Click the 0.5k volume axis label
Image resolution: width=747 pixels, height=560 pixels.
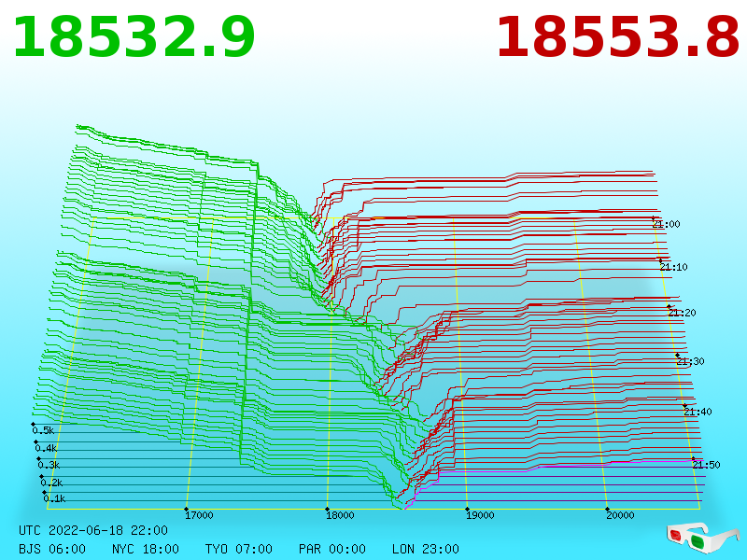(43, 430)
